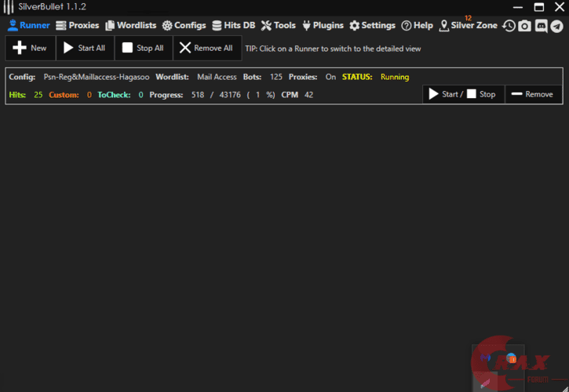
Task: Switch to the Plugins tab
Action: pyautogui.click(x=323, y=25)
